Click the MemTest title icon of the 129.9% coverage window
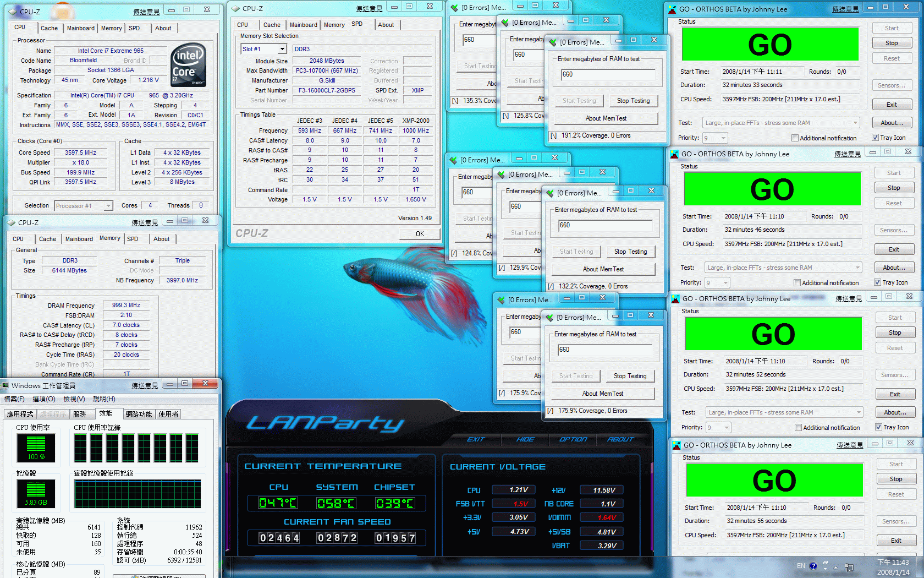924x578 pixels. (501, 175)
